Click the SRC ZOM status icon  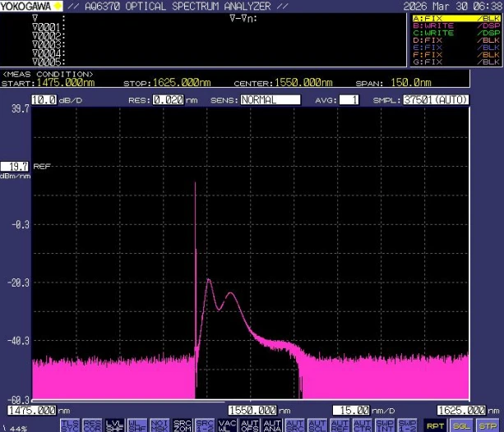(x=183, y=425)
